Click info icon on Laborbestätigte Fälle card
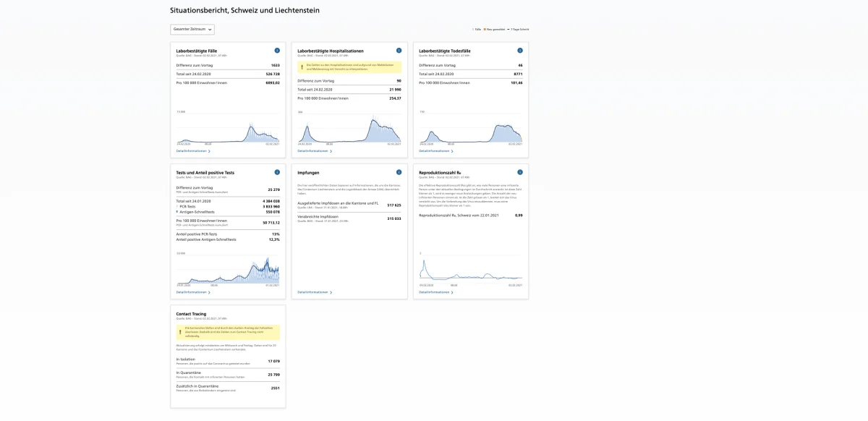This screenshot has height=421, width=868. click(x=277, y=51)
